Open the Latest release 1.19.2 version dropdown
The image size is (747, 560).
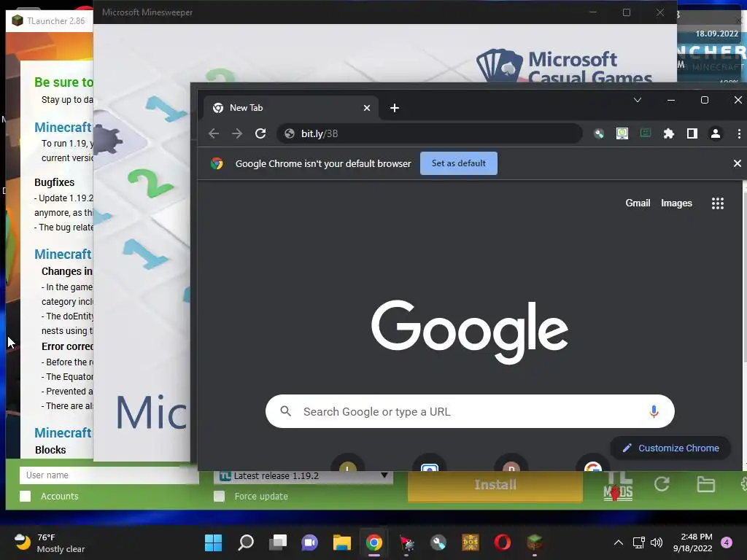(303, 475)
